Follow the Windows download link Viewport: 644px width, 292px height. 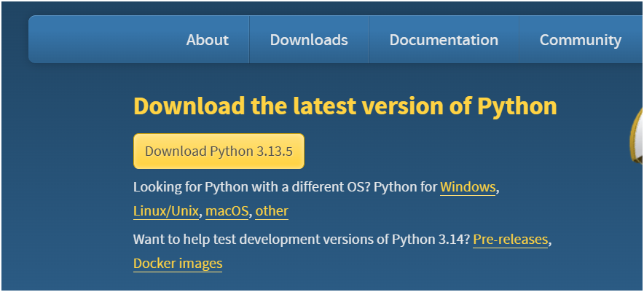[468, 187]
